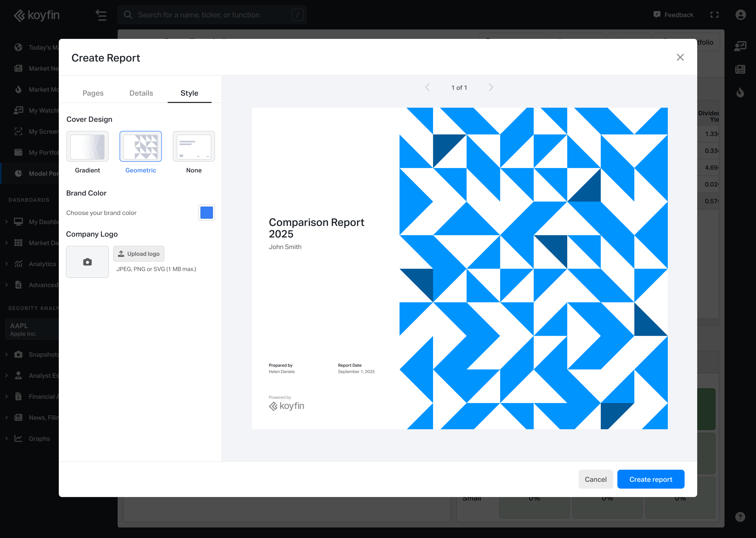
Task: Click the sidebar collapse menu icon
Action: (x=101, y=15)
